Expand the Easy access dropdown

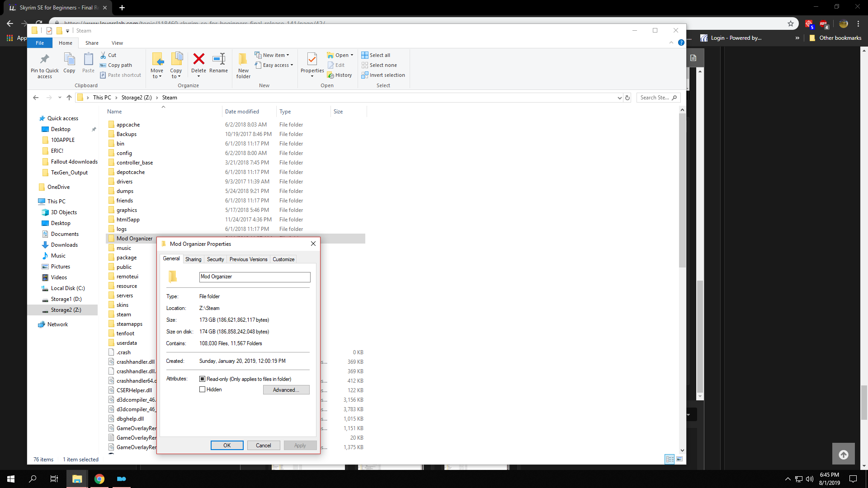[274, 65]
